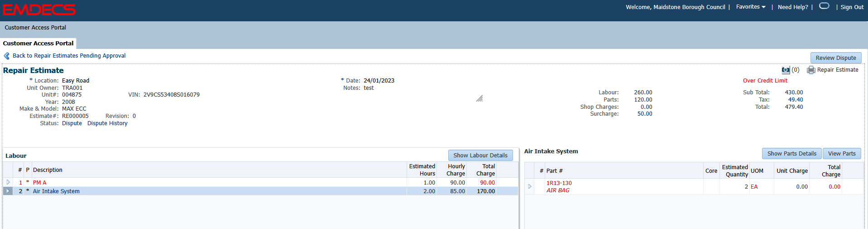Click the Dispute status link

72,123
